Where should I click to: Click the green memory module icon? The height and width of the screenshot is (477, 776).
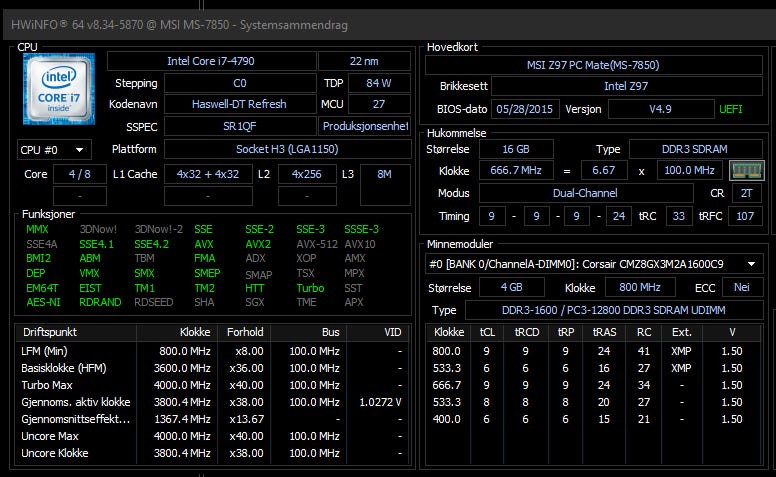(x=746, y=171)
